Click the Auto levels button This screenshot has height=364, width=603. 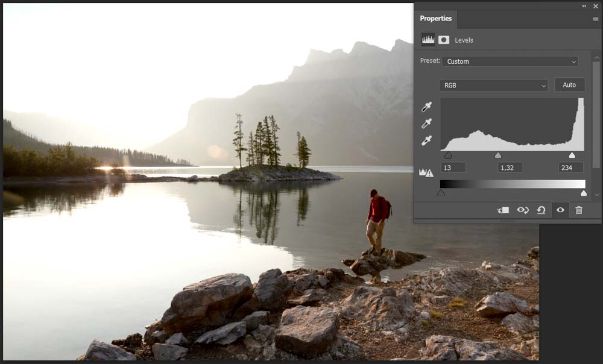[569, 85]
